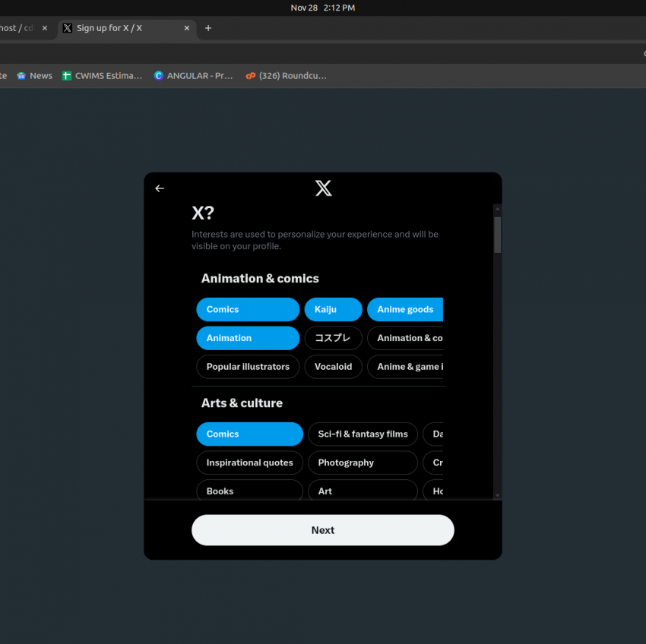Click the dialog scrollbar thumb
The height and width of the screenshot is (644, 646).
[497, 235]
